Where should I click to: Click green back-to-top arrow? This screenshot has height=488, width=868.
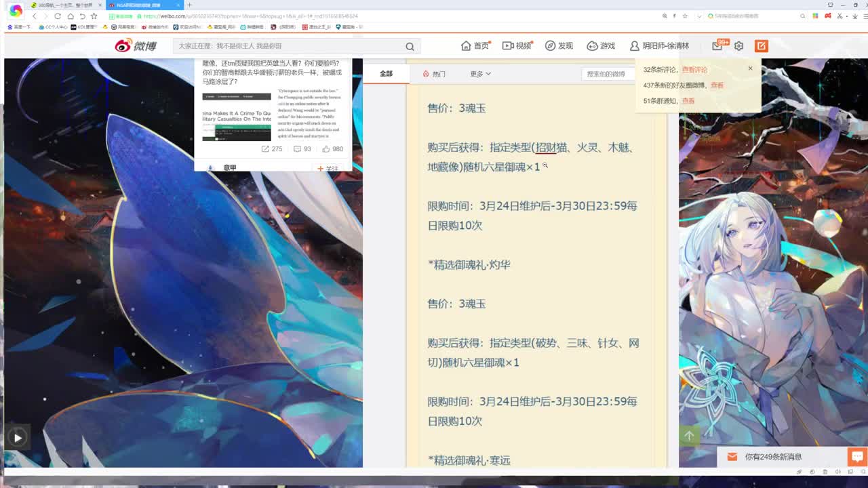(689, 436)
